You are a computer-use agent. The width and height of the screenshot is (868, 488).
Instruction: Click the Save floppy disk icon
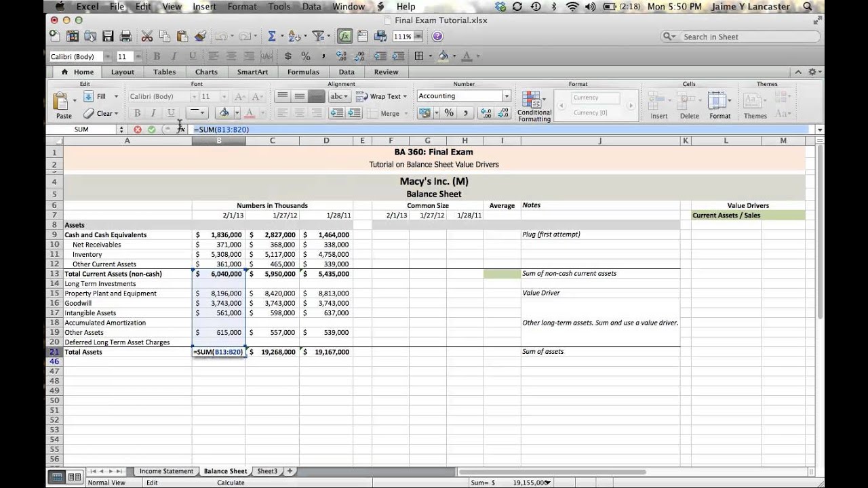pyautogui.click(x=108, y=37)
